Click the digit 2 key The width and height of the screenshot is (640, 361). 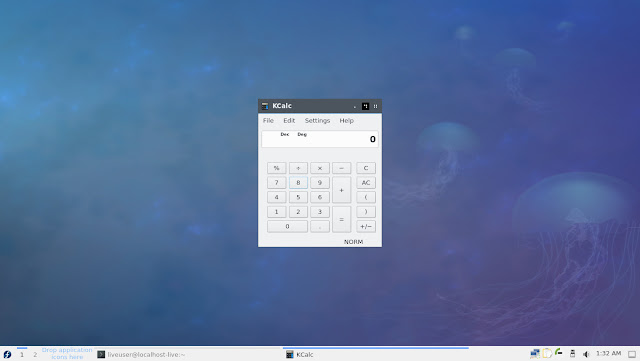(x=298, y=212)
